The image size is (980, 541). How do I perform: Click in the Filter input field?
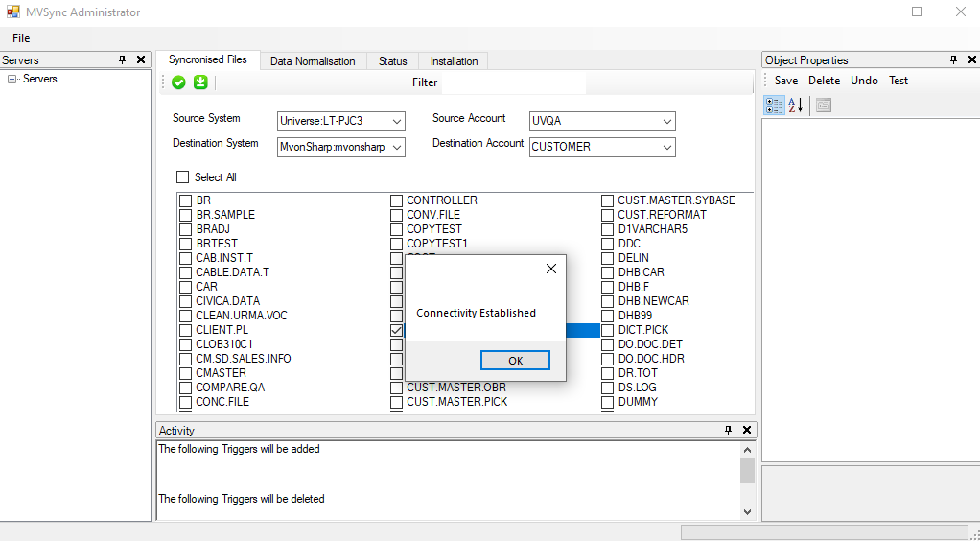514,82
